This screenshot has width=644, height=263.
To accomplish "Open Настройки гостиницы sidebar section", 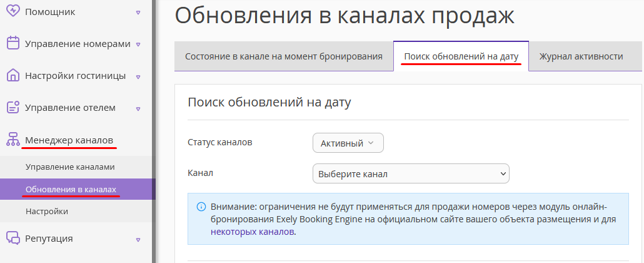I will click(75, 76).
